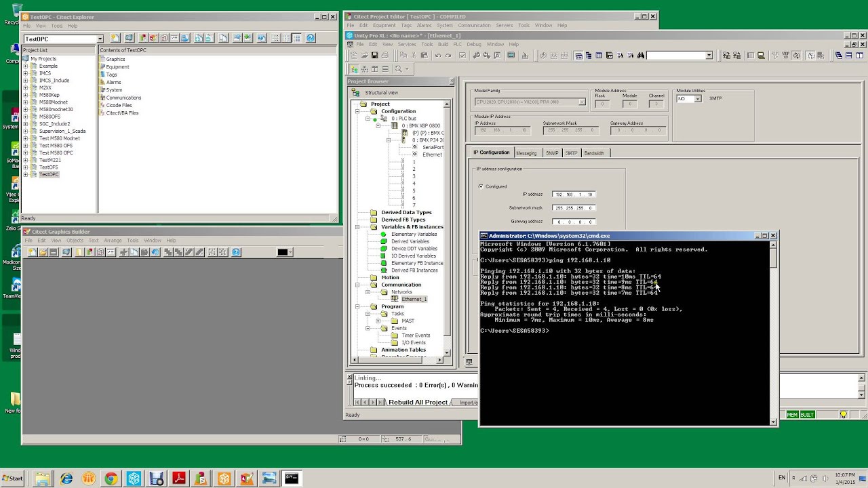Switch to SNMP tab
Image resolution: width=868 pixels, height=488 pixels.
coord(552,153)
